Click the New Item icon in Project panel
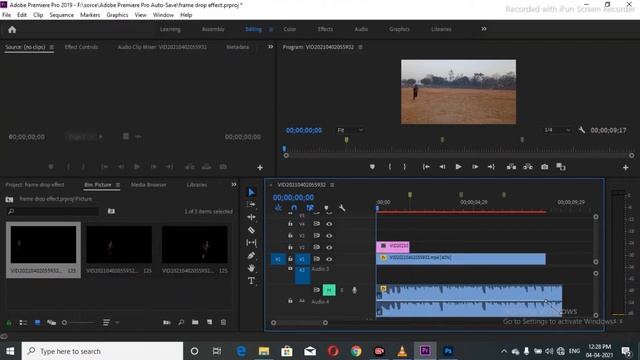Image resolution: width=640 pixels, height=360 pixels. 209,322
